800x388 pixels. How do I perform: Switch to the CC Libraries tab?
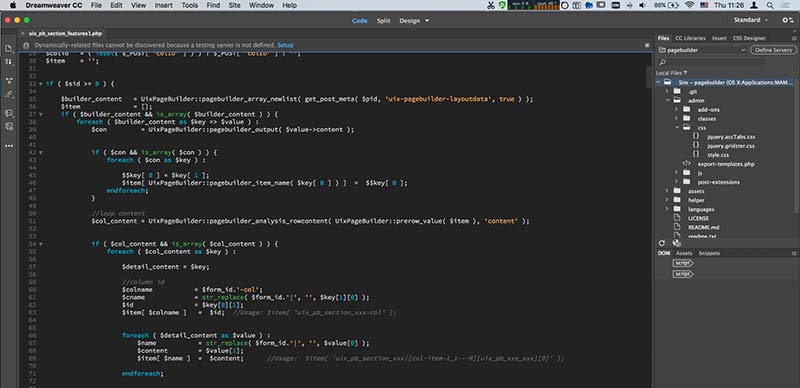tap(690, 38)
